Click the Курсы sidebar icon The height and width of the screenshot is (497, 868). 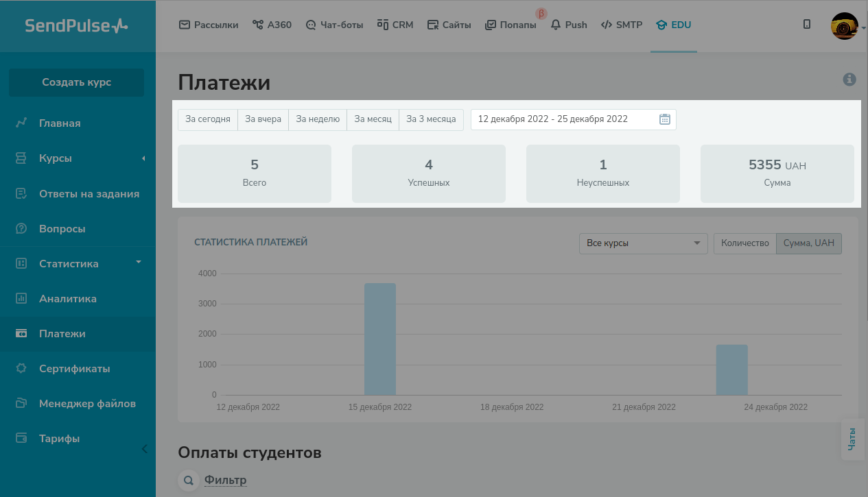tap(21, 158)
